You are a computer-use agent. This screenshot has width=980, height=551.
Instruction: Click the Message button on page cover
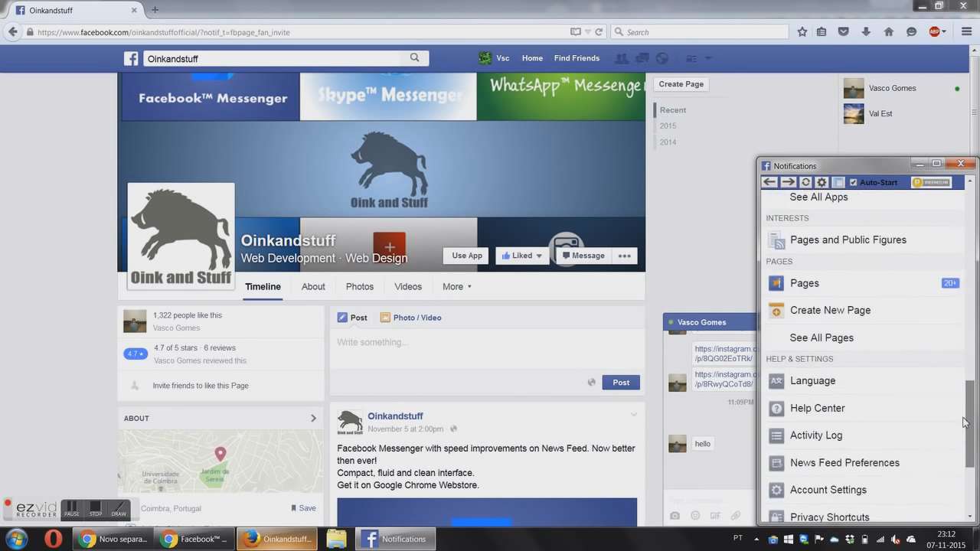tap(583, 256)
